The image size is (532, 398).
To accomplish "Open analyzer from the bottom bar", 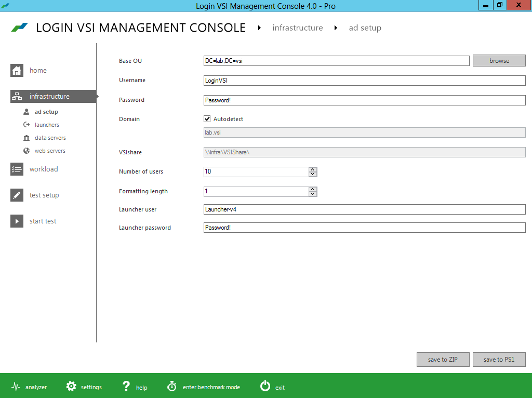I will [16, 387].
